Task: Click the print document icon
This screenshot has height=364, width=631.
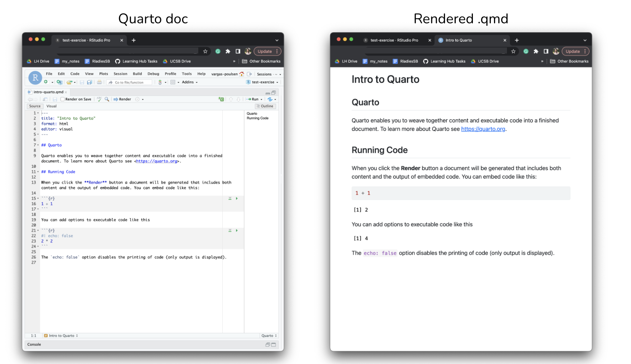Action: (x=99, y=82)
